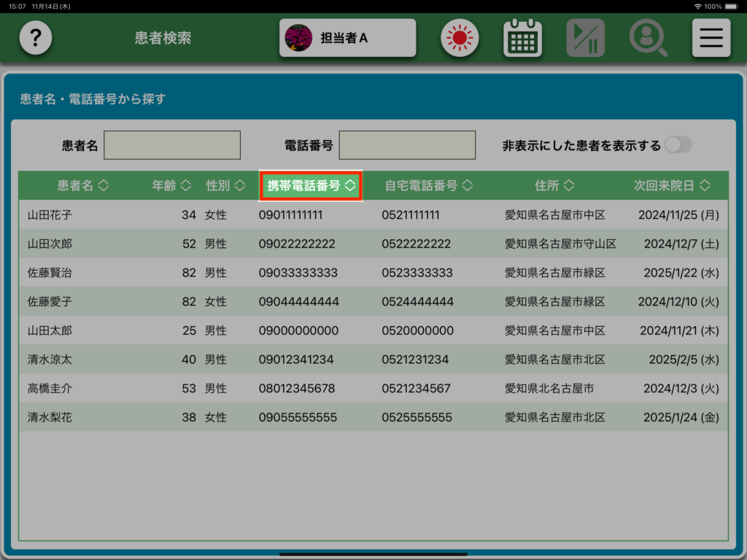The image size is (747, 560).
Task: Click the play/pause icon button
Action: (x=585, y=38)
